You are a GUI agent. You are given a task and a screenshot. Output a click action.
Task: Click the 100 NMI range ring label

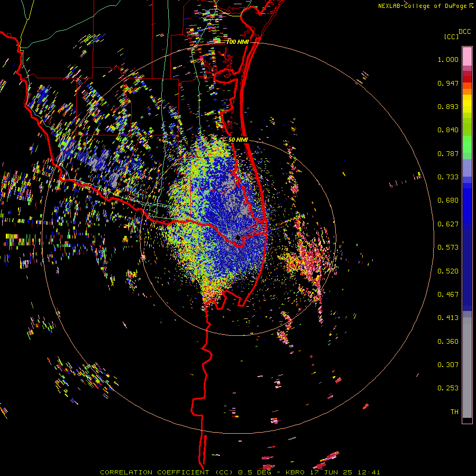237,42
